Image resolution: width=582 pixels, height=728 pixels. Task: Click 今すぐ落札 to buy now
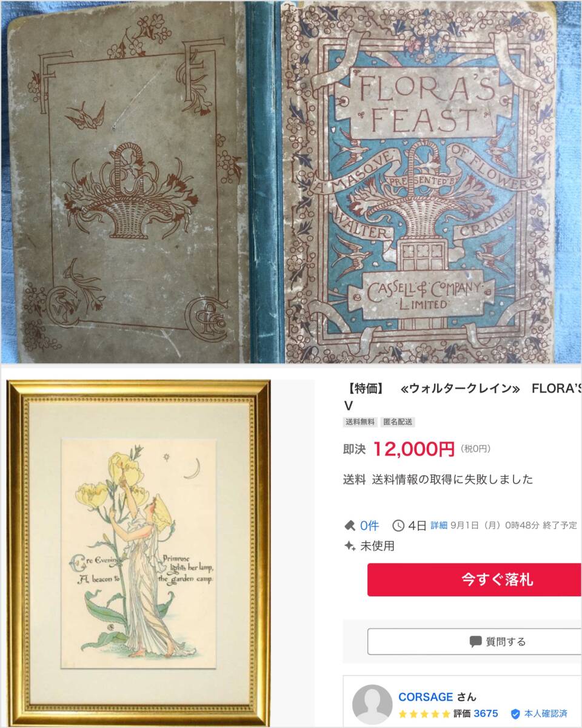coord(475,579)
